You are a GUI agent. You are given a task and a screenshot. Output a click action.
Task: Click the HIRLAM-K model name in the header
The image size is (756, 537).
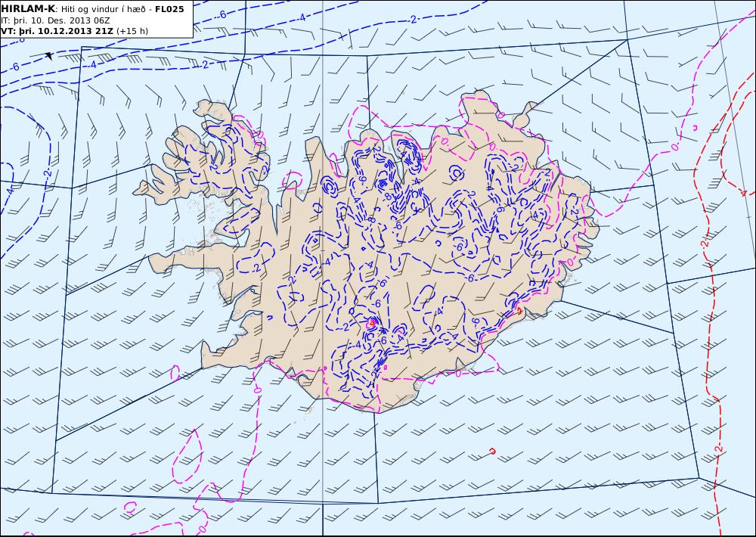[29, 9]
